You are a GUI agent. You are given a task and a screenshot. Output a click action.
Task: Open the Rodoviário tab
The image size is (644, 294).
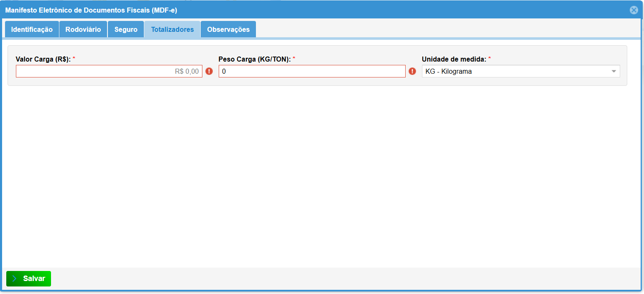(83, 30)
